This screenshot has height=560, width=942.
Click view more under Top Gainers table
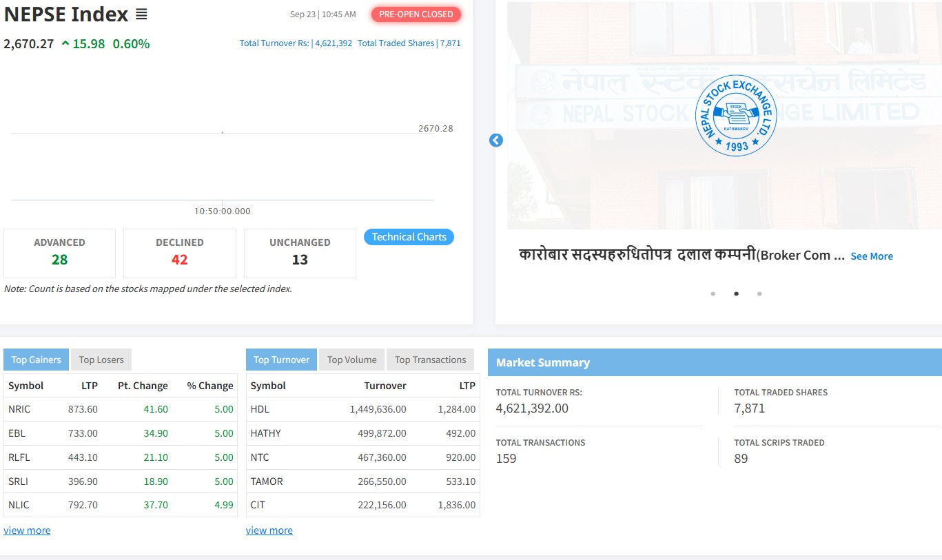(27, 530)
